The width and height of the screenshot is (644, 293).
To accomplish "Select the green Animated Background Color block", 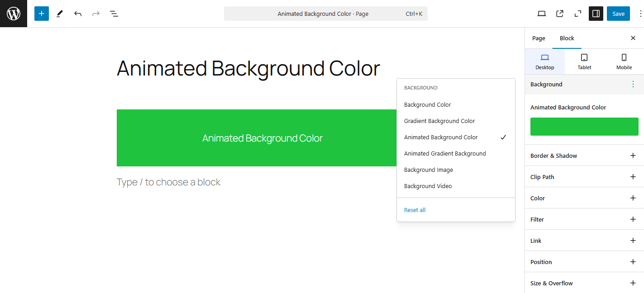I will tap(257, 138).
